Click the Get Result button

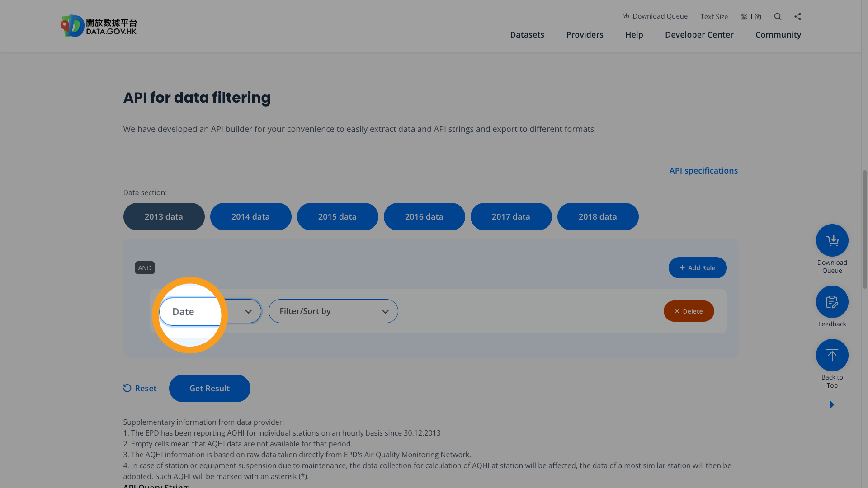pos(209,388)
